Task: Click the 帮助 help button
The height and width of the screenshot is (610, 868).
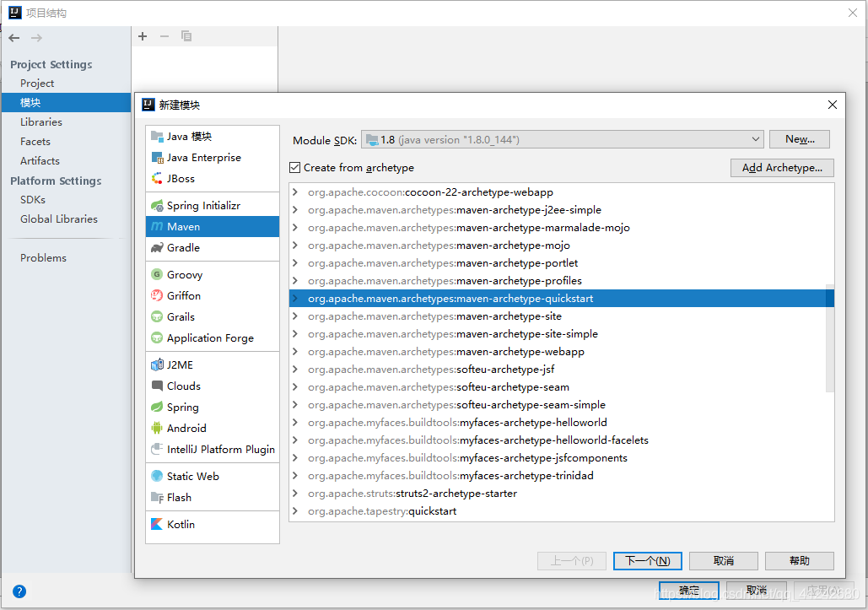Action: pyautogui.click(x=800, y=561)
